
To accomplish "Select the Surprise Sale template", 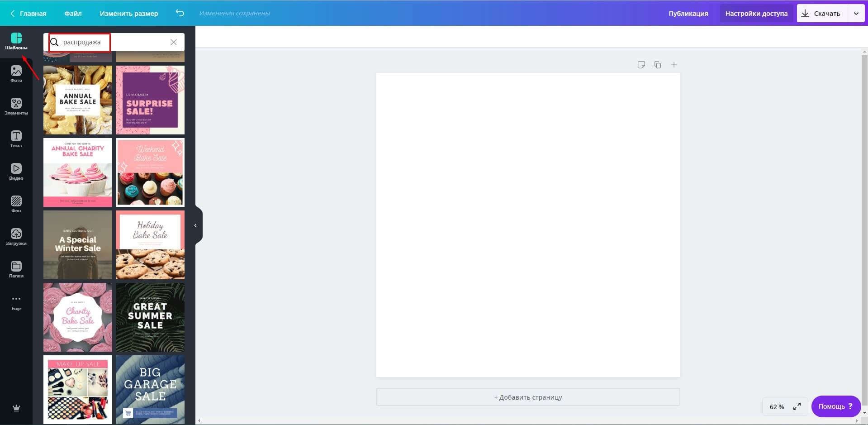I will click(x=150, y=100).
